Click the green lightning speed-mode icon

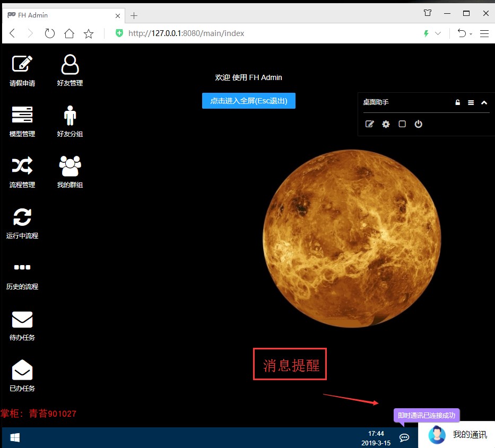(426, 33)
